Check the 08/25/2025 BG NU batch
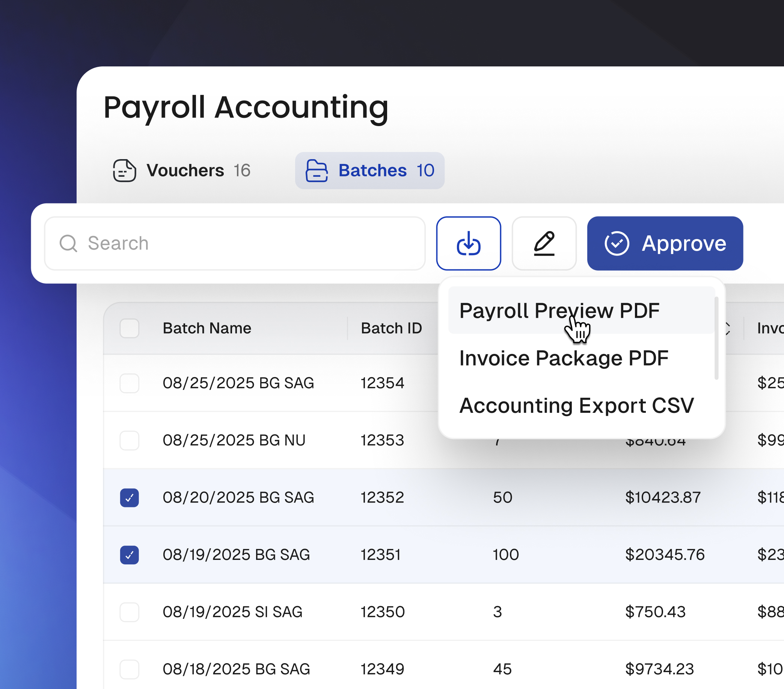784x689 pixels. pyautogui.click(x=129, y=441)
